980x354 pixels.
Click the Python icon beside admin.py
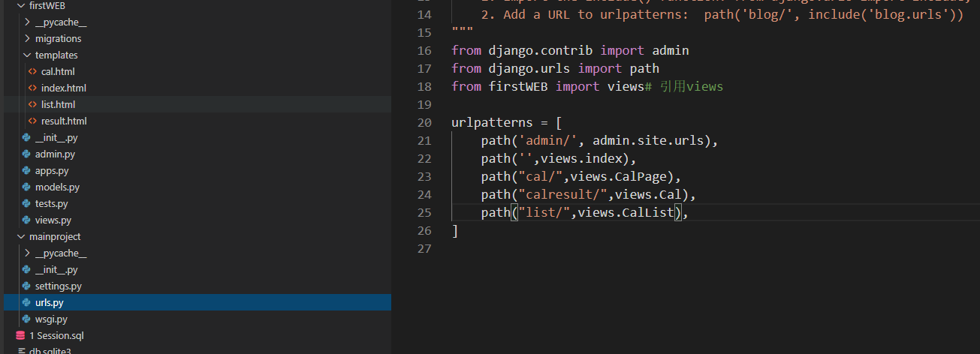click(26, 154)
